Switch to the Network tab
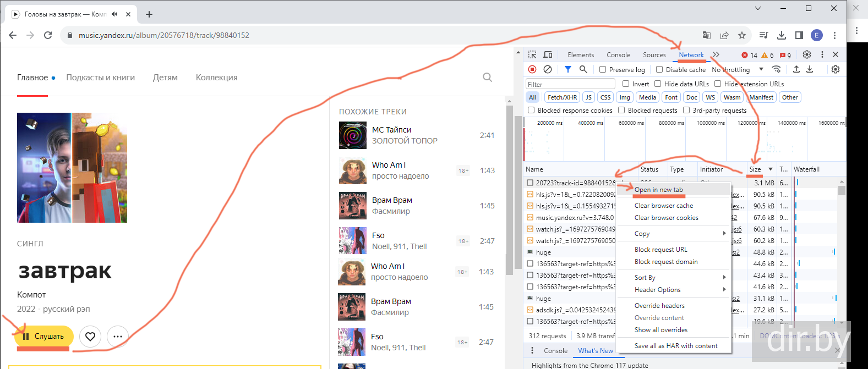Screen dimensions: 868x369 point(691,55)
